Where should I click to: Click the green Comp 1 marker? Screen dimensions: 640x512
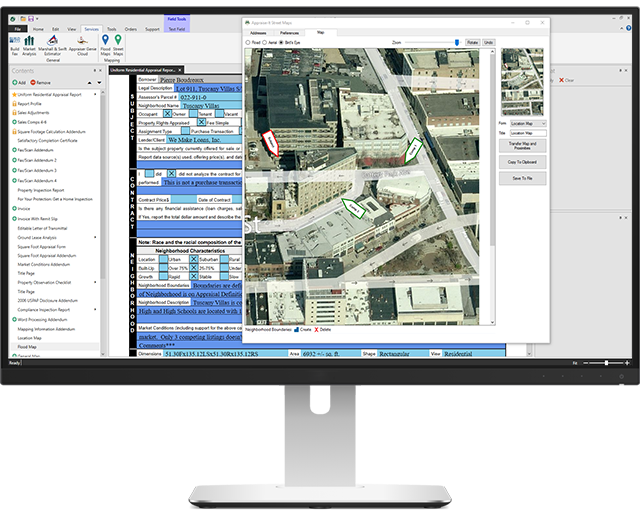(413, 151)
